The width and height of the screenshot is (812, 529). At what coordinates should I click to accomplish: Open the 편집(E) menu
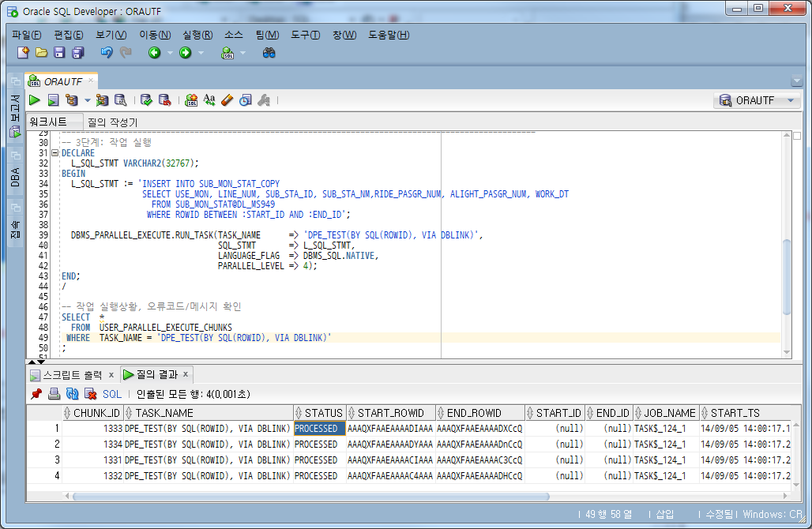tap(69, 35)
